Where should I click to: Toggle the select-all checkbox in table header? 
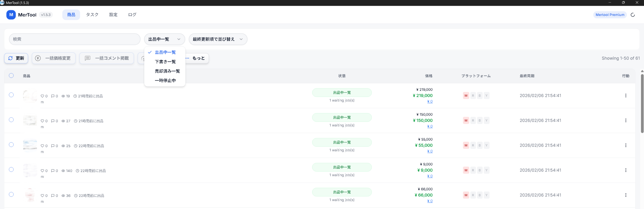[11, 76]
